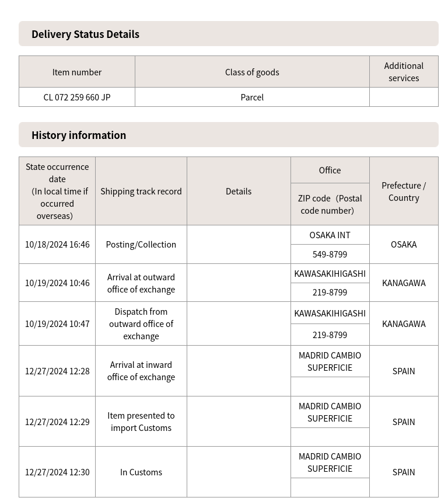Select the Parcel cell

252,97
